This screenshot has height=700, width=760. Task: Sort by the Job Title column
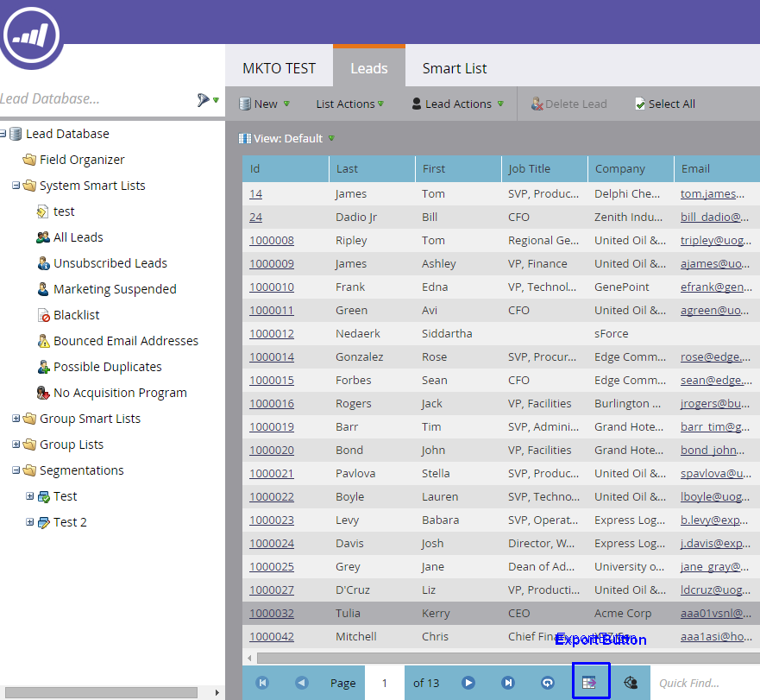pyautogui.click(x=544, y=169)
